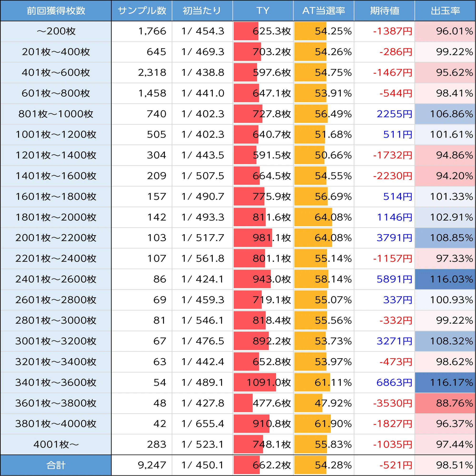The width and height of the screenshot is (476, 476).
Task: Select the 3801枚～4000枚 row label
Action: tap(56, 424)
